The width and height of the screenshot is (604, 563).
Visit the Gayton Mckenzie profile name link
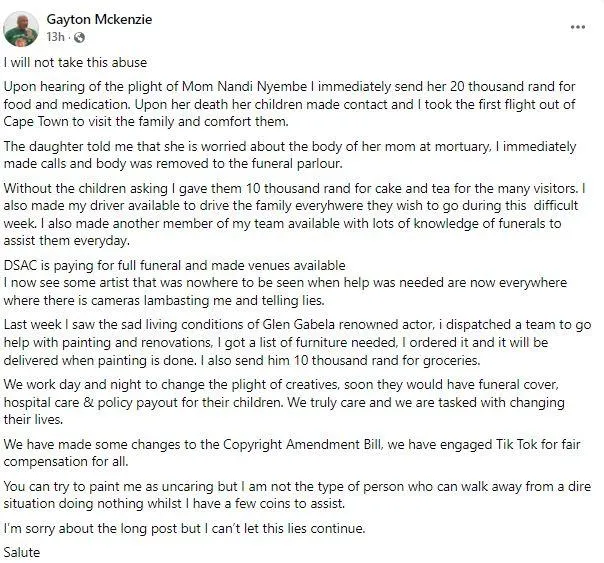[x=99, y=19]
